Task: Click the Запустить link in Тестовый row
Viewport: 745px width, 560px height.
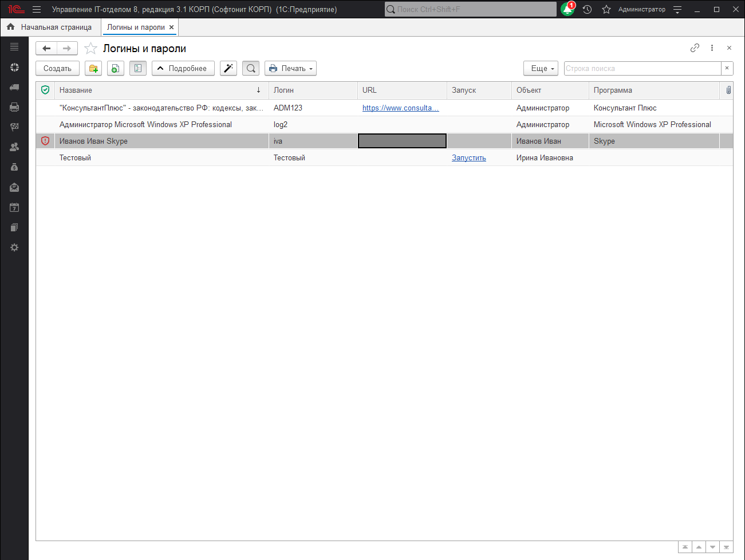Action: [x=468, y=158]
